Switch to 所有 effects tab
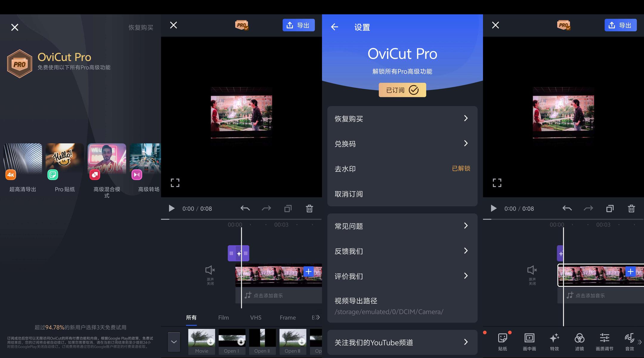 click(191, 318)
